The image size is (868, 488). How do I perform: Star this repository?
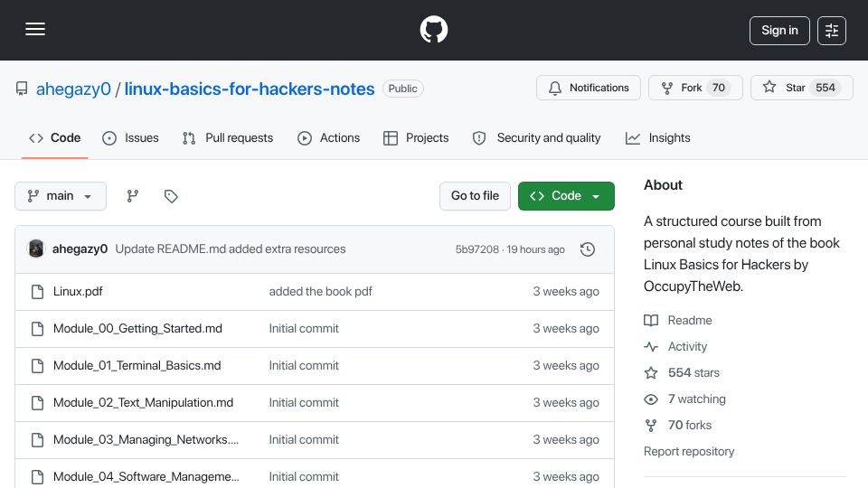tap(802, 88)
